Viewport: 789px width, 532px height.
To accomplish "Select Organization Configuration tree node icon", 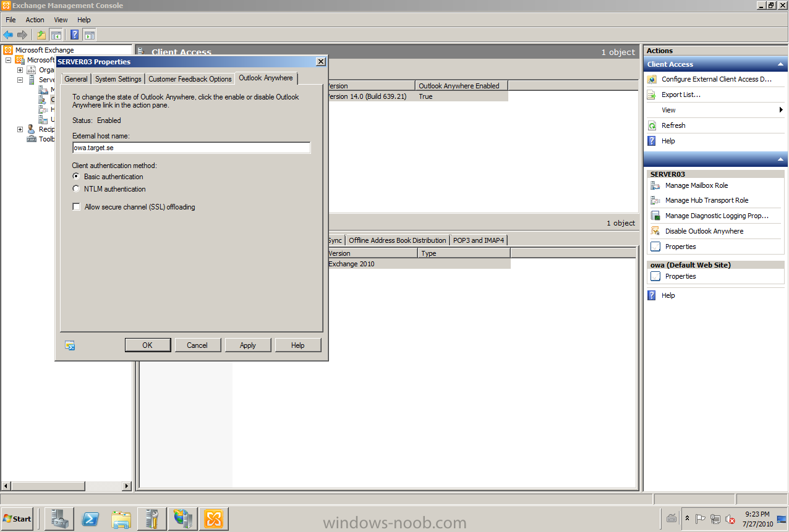I will tap(32, 70).
